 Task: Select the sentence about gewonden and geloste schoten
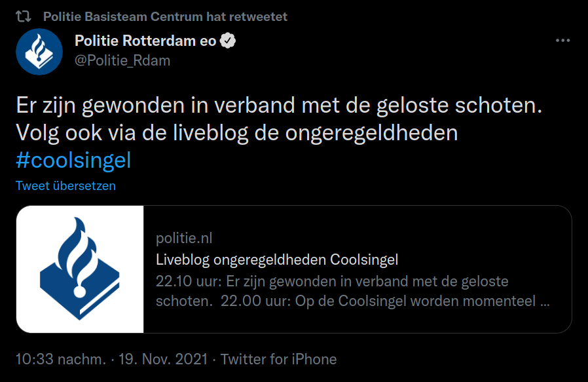pos(279,105)
